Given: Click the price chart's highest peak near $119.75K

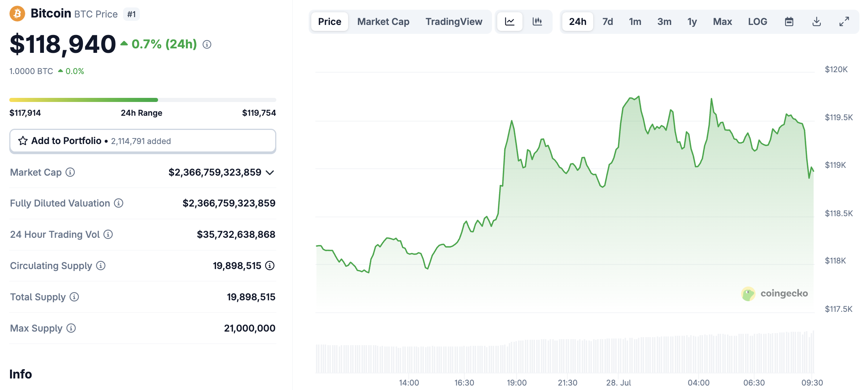Looking at the screenshot, I should (639, 97).
